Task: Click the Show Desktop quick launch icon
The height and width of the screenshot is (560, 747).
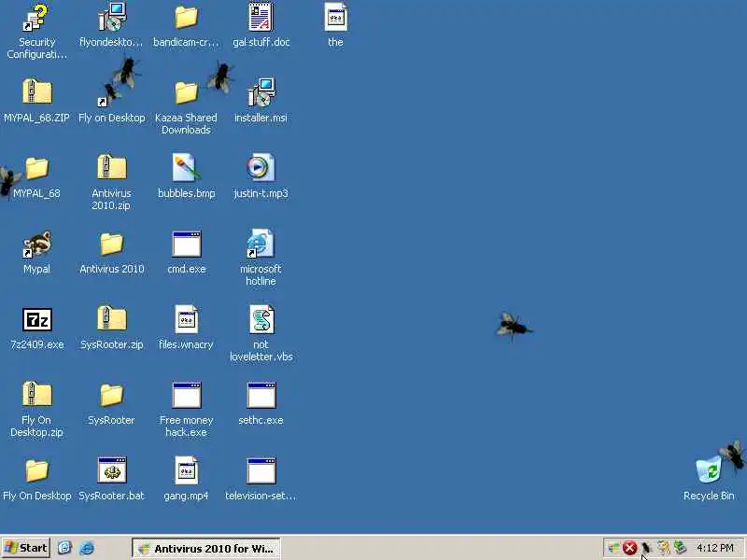Action: point(64,548)
